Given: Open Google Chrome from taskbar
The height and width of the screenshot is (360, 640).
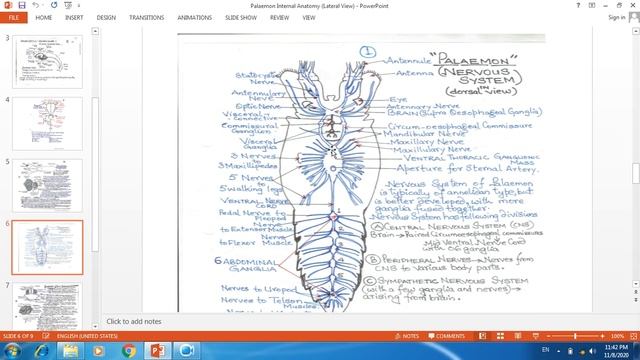Looking at the screenshot, I should [129, 351].
